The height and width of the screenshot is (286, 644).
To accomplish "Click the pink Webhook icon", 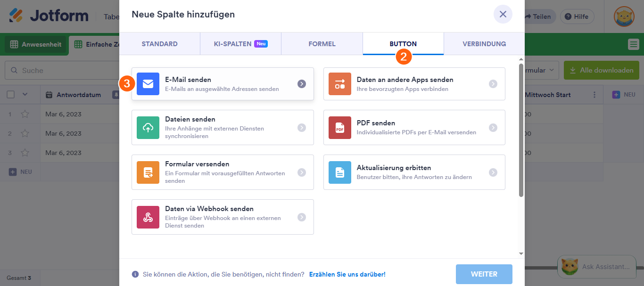I will [148, 217].
